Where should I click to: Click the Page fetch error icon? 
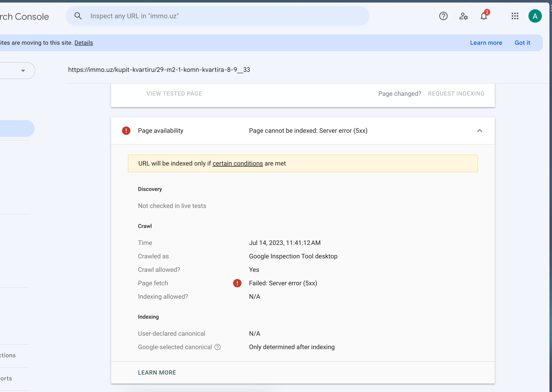[x=237, y=283]
